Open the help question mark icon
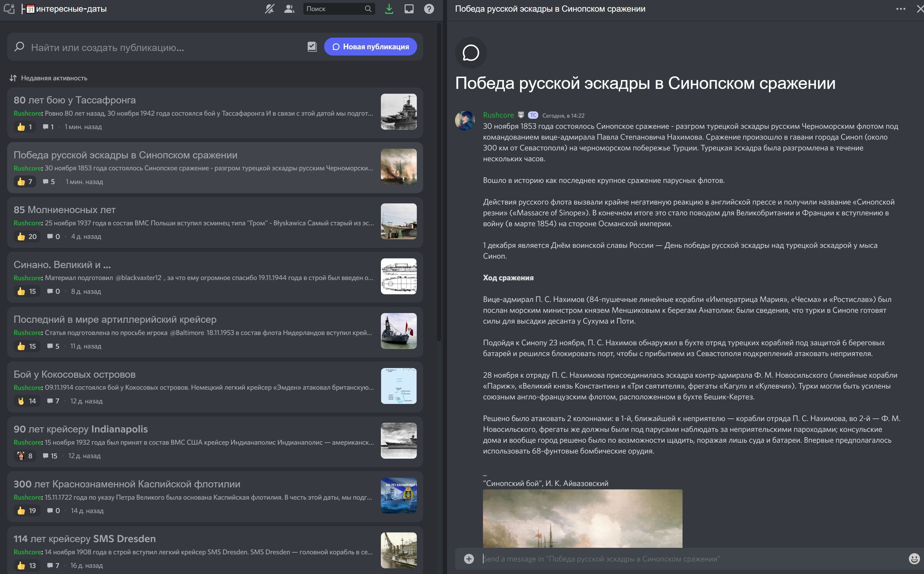This screenshot has height=574, width=924. click(x=429, y=9)
